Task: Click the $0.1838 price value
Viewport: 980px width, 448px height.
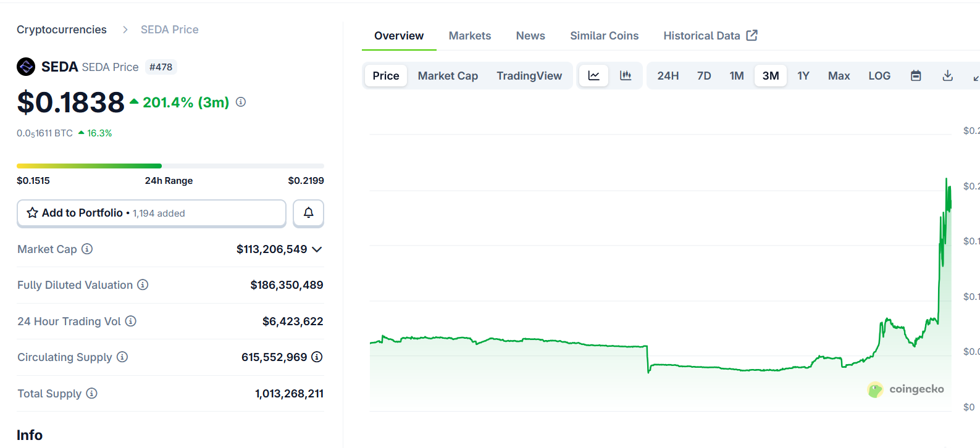Action: (71, 102)
